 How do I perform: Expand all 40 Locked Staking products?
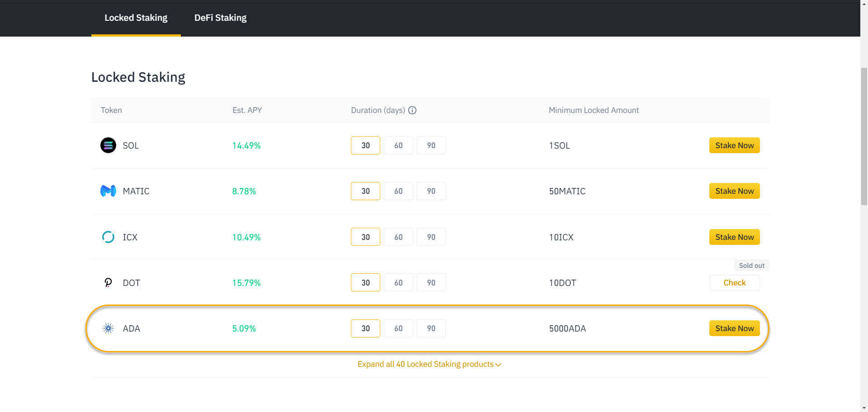point(429,364)
